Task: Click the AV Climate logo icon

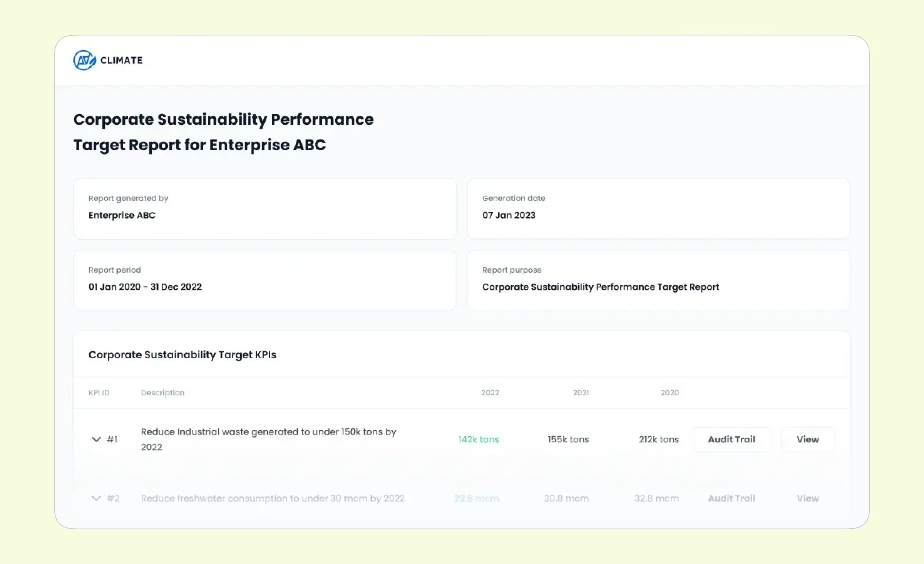Action: point(85,60)
